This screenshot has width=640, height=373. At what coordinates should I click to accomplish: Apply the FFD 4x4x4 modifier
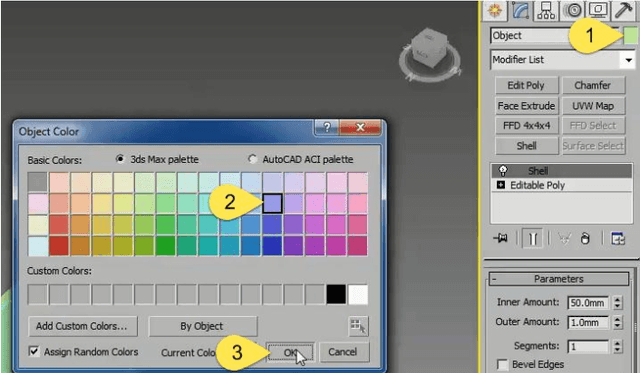(x=526, y=126)
